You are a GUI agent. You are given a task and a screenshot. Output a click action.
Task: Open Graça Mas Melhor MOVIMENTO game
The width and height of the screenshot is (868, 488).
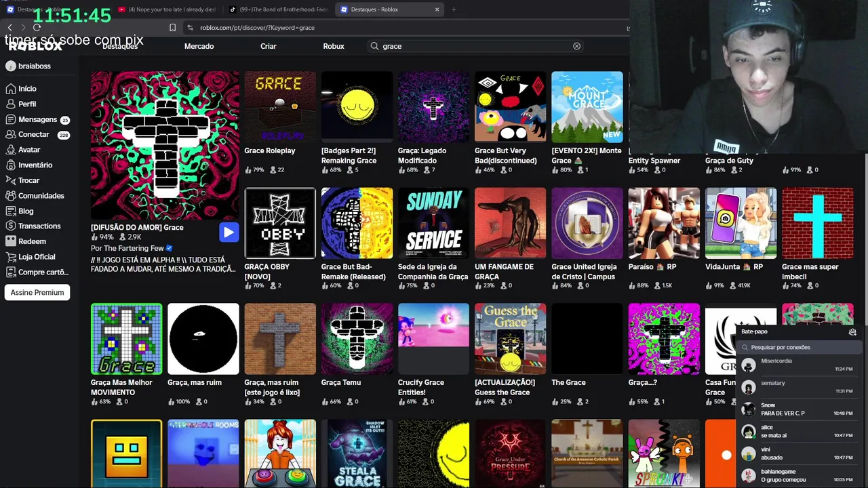click(x=127, y=339)
